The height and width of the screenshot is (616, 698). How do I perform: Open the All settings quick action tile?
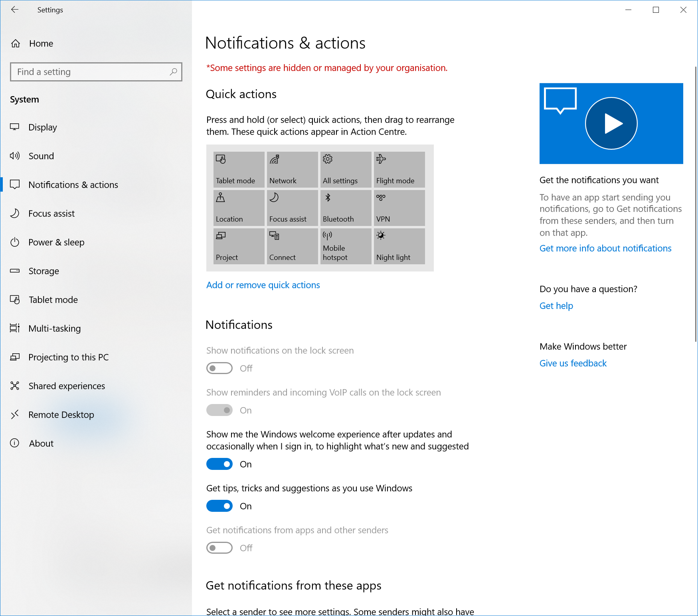coord(346,170)
